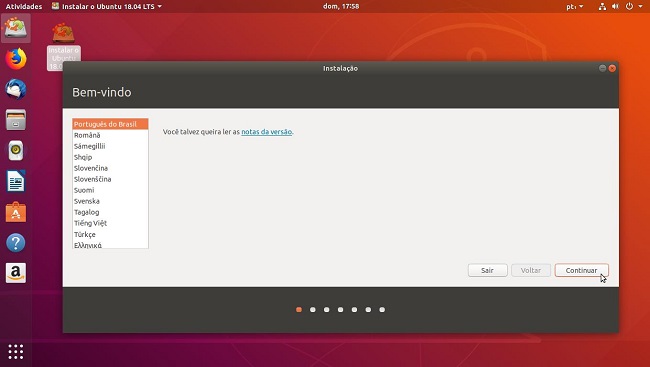Select Ελληνικά language
The height and width of the screenshot is (367, 650).
(x=110, y=245)
